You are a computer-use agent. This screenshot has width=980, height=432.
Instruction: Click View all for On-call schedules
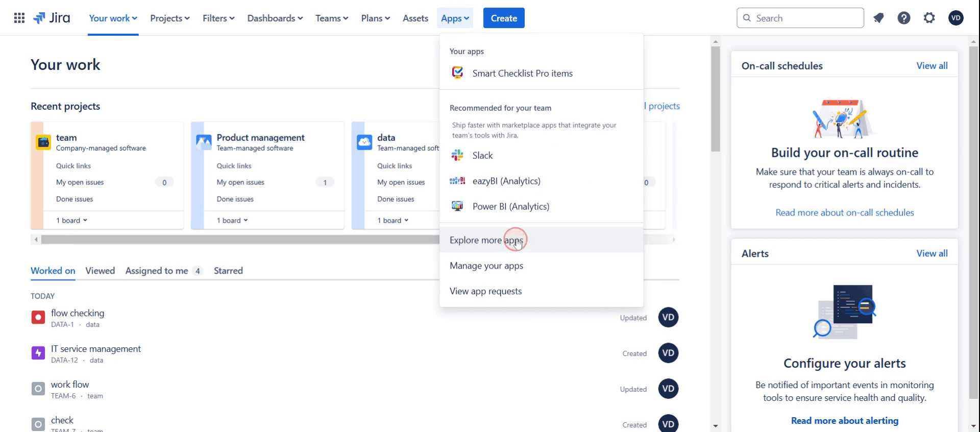[932, 66]
